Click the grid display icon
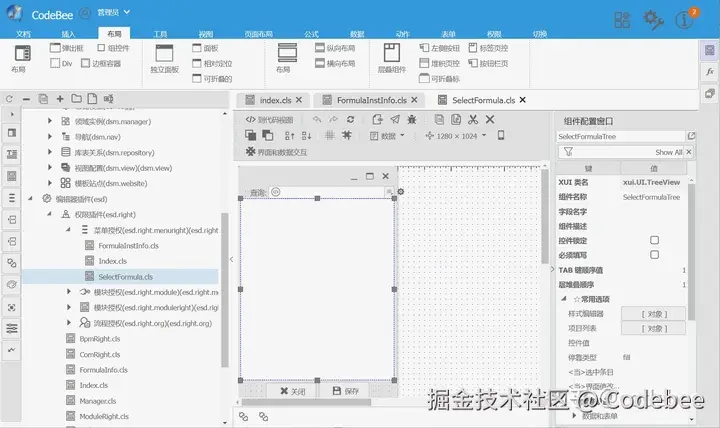 pos(330,135)
